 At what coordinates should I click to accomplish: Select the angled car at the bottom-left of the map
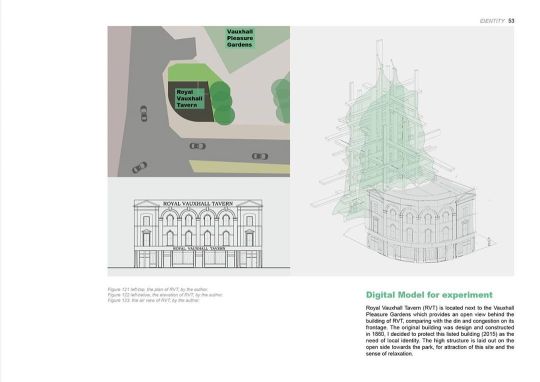pos(139,167)
